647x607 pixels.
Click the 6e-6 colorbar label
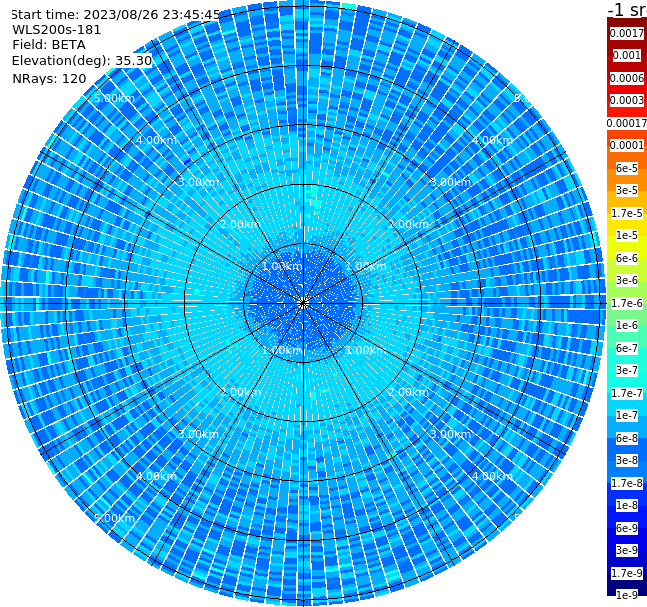coord(627,258)
